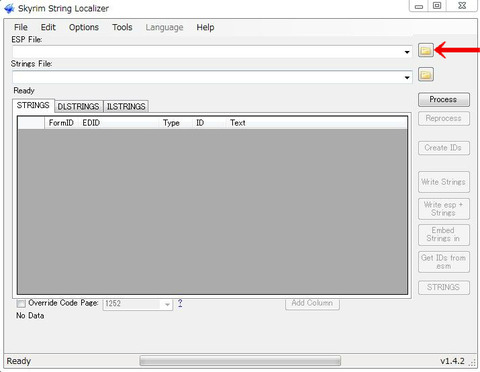Maximize the Skyrim String Localizer window
This screenshot has height=372, width=480.
tap(437, 6)
